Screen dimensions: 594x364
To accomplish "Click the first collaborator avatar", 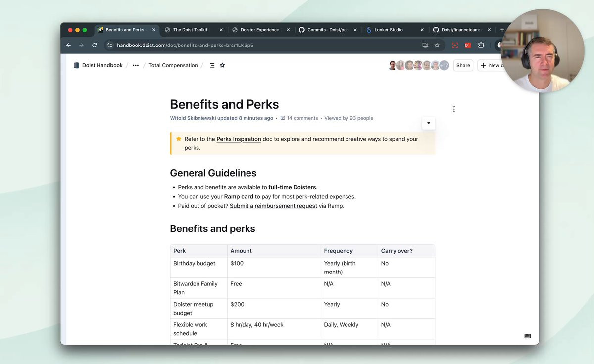I will point(393,65).
